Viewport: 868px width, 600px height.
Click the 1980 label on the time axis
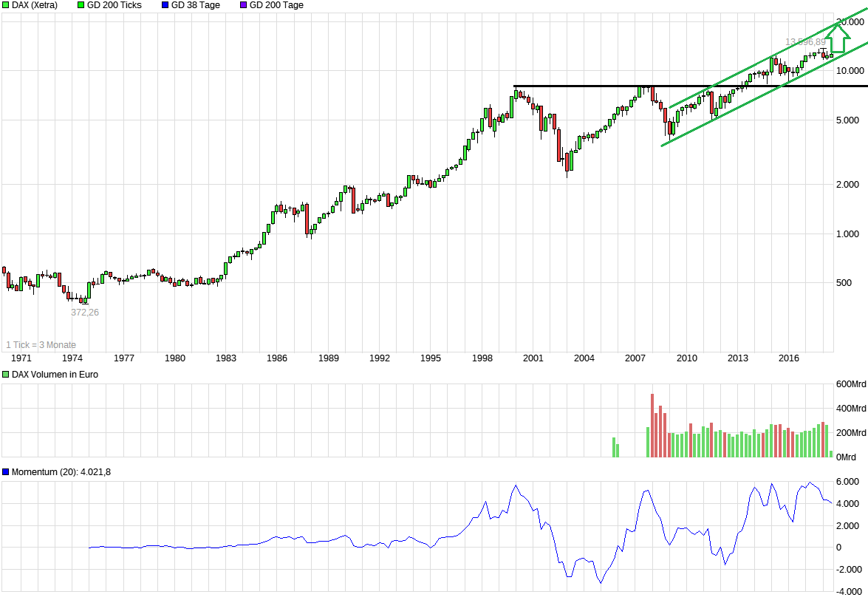(x=175, y=358)
